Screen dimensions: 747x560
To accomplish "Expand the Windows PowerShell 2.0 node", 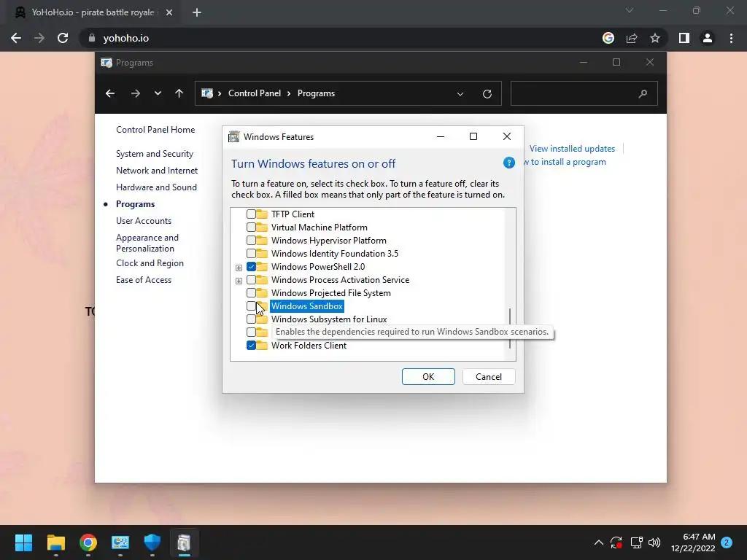I will click(239, 268).
